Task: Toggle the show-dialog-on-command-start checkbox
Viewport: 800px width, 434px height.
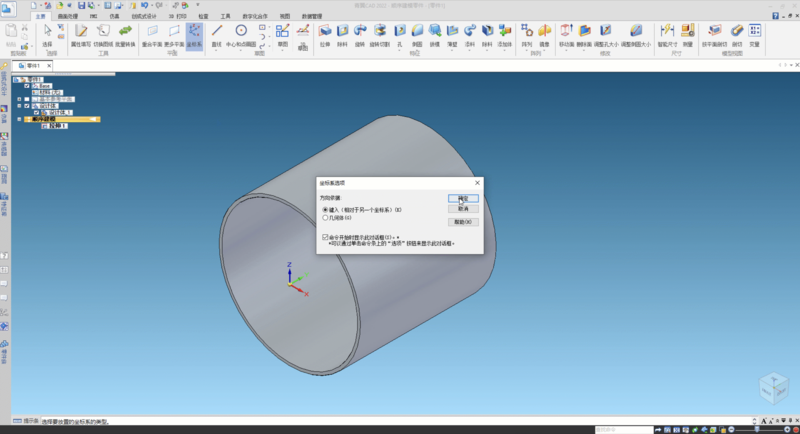Action: (325, 237)
